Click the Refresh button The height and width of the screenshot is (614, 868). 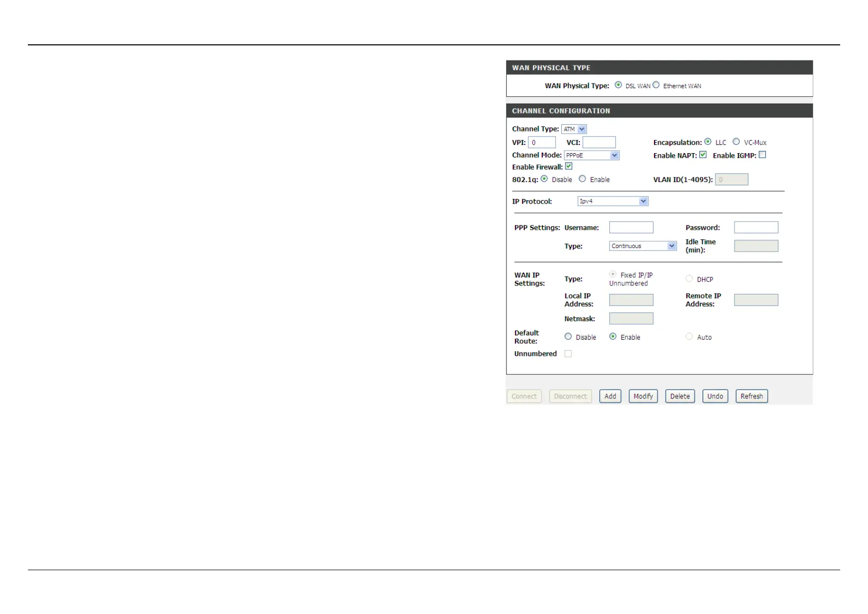(752, 396)
